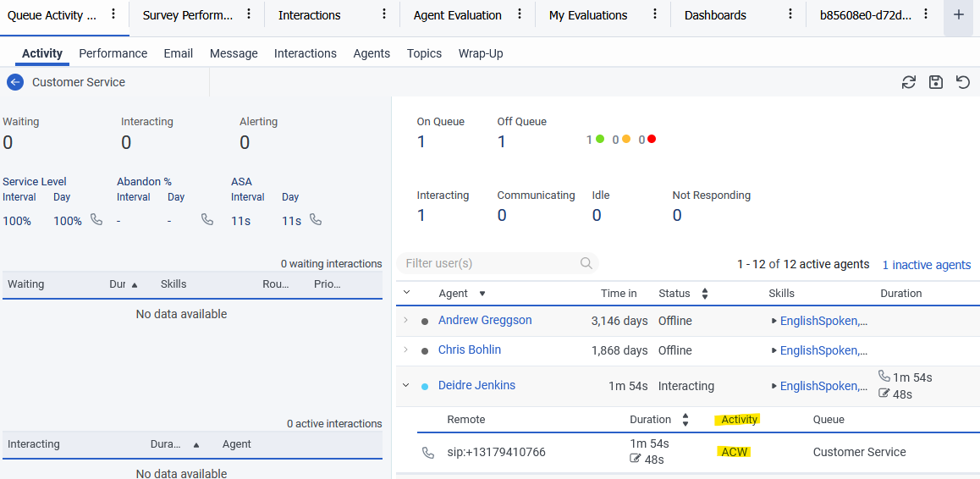Open the Dashboards tab three-dot menu
Image resolution: width=980 pixels, height=479 pixels.
[x=790, y=14]
